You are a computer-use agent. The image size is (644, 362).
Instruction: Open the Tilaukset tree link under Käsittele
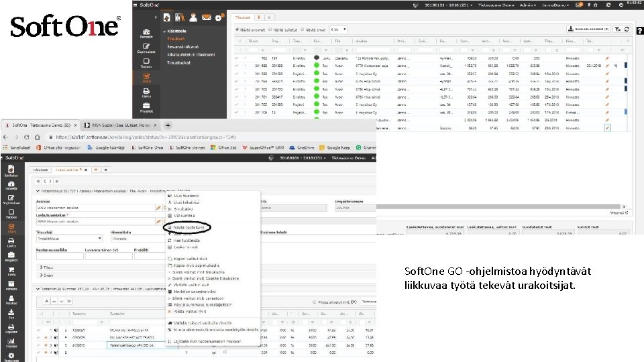176,39
